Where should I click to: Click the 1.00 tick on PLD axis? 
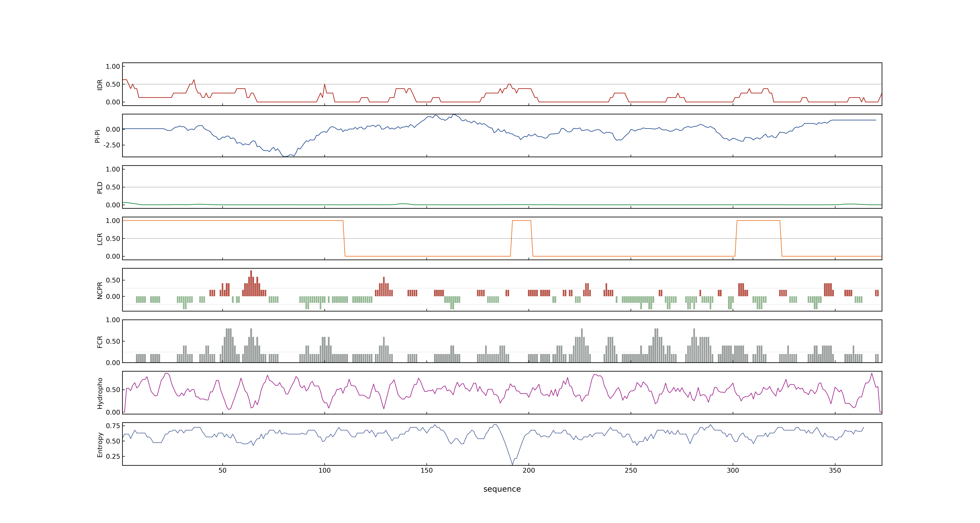[x=113, y=169]
